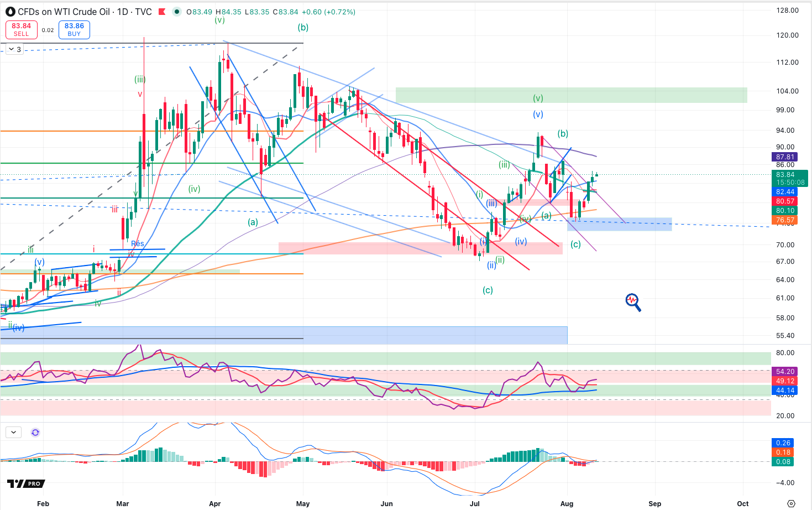The height and width of the screenshot is (510, 812).
Task: Click the red SELL 83.84 button
Action: pos(22,30)
